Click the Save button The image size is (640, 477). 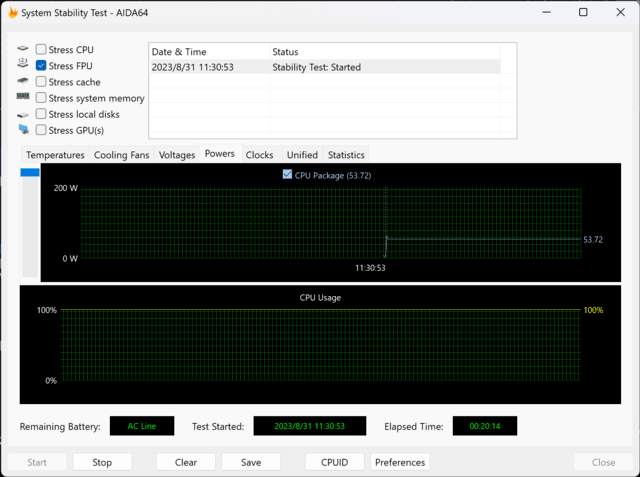click(251, 462)
